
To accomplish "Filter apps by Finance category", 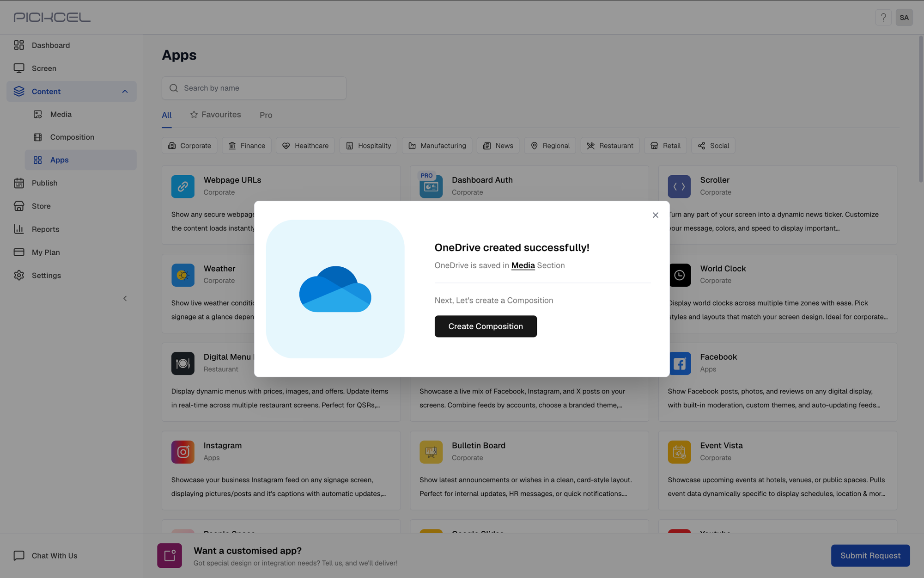I will coord(247,146).
